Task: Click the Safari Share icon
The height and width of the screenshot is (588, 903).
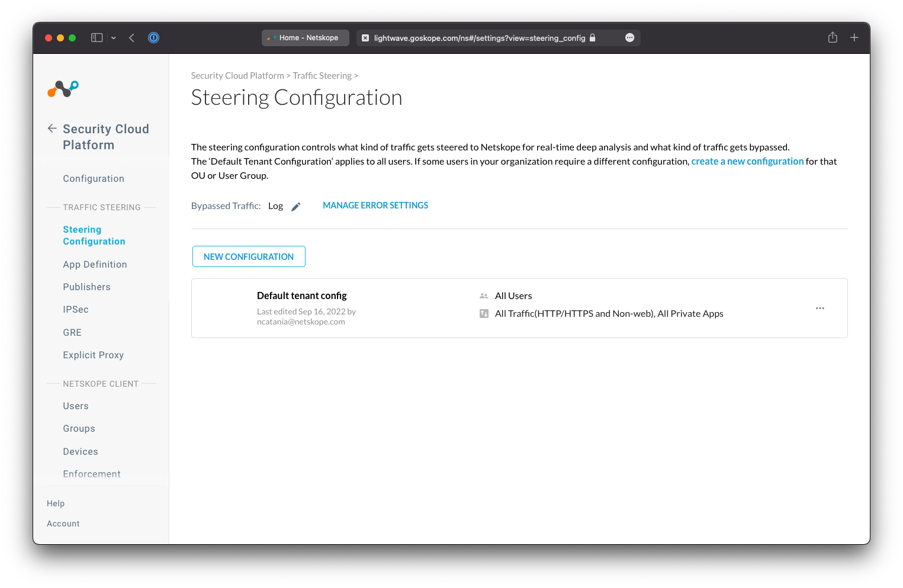Action: coord(833,38)
